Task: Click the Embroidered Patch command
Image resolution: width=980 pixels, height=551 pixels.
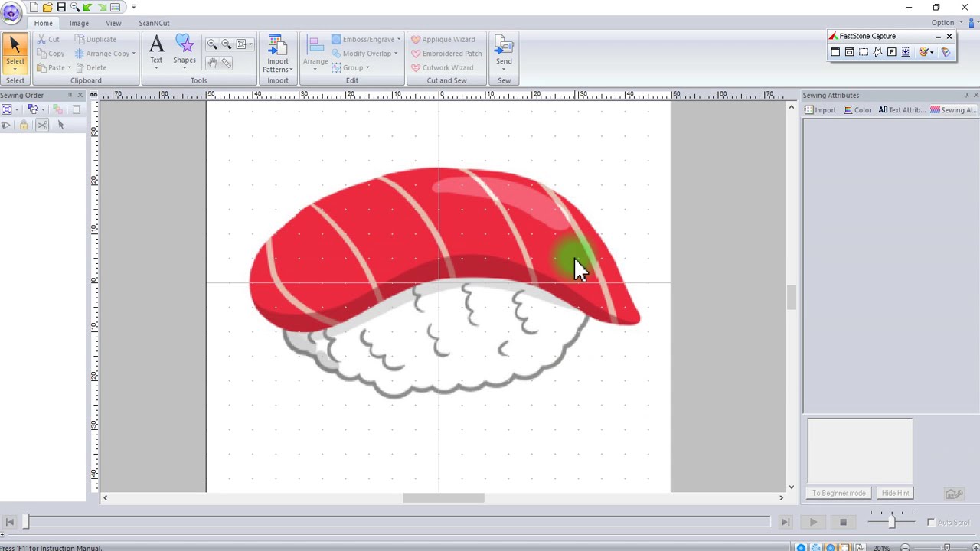Action: (446, 54)
